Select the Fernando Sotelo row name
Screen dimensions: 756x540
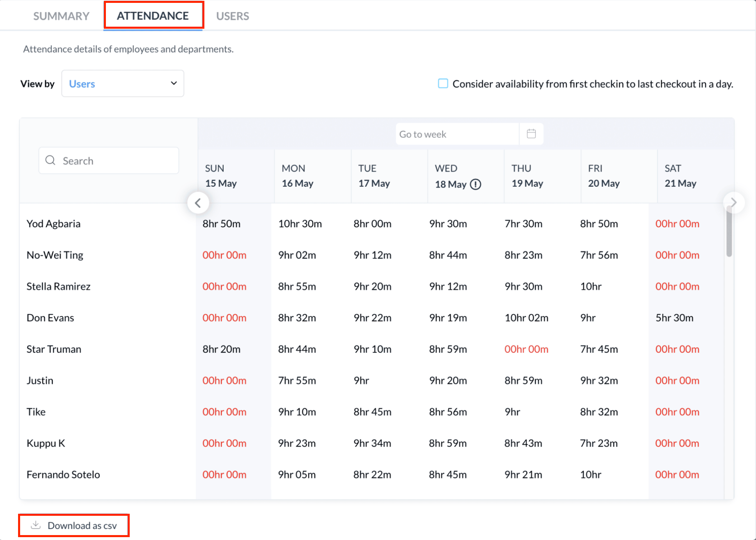pyautogui.click(x=63, y=474)
